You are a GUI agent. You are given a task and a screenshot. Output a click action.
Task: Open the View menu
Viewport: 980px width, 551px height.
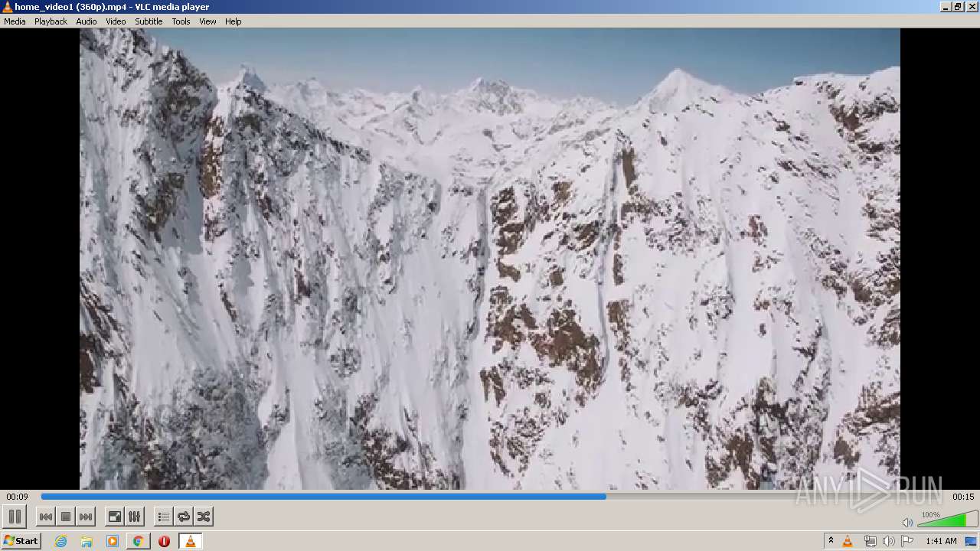[207, 21]
